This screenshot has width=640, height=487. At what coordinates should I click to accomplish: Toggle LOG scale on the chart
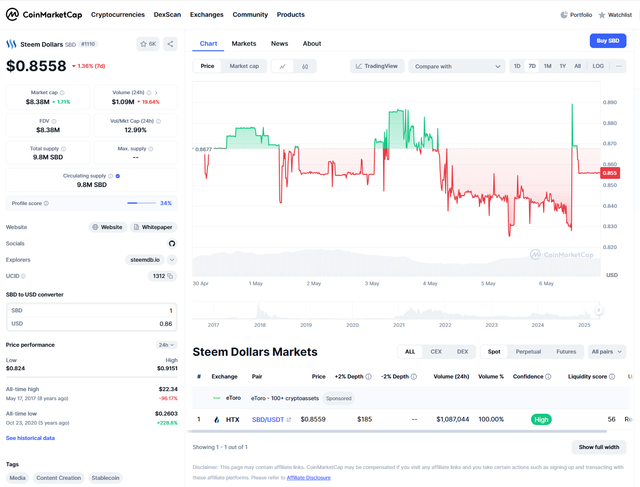tap(598, 66)
